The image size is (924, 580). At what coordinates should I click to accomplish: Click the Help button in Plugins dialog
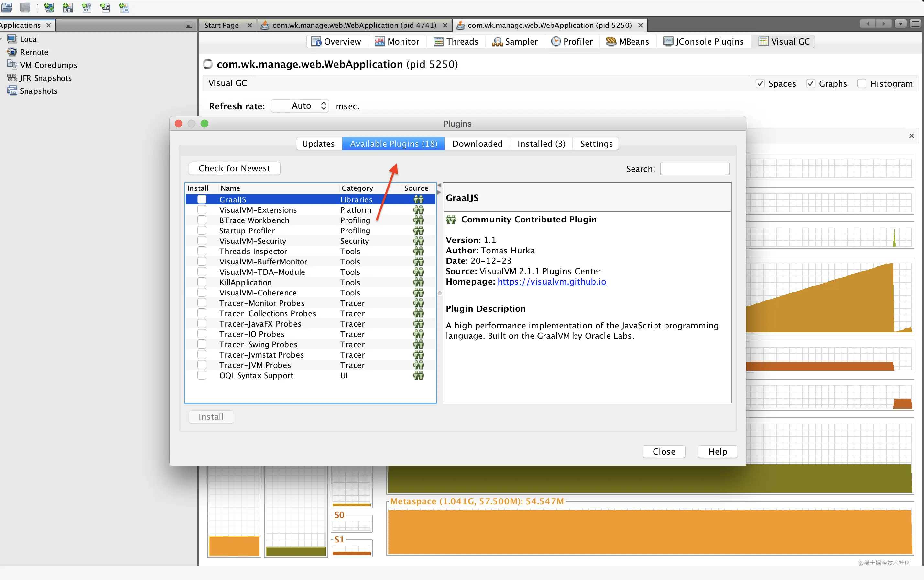718,452
